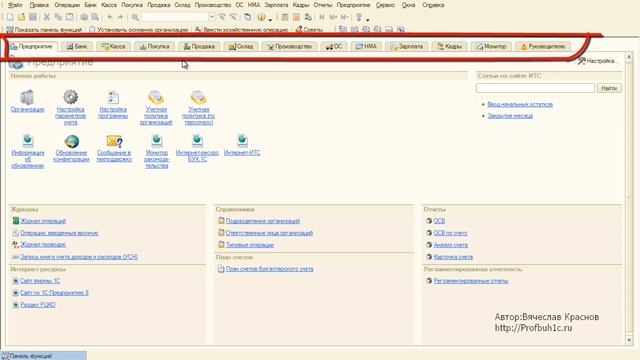Click the Calculator toolbar icon
The width and height of the screenshot is (640, 360).
285,17
